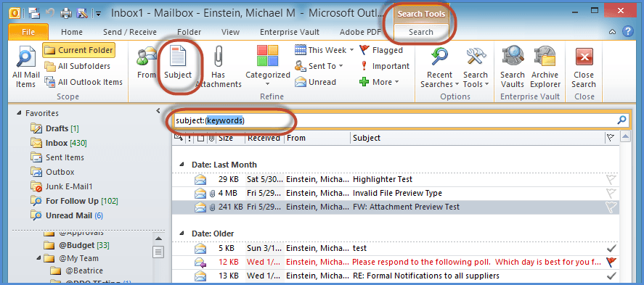Click the magnifier icon in search box
Screen dimensions: 644x285
coord(621,120)
